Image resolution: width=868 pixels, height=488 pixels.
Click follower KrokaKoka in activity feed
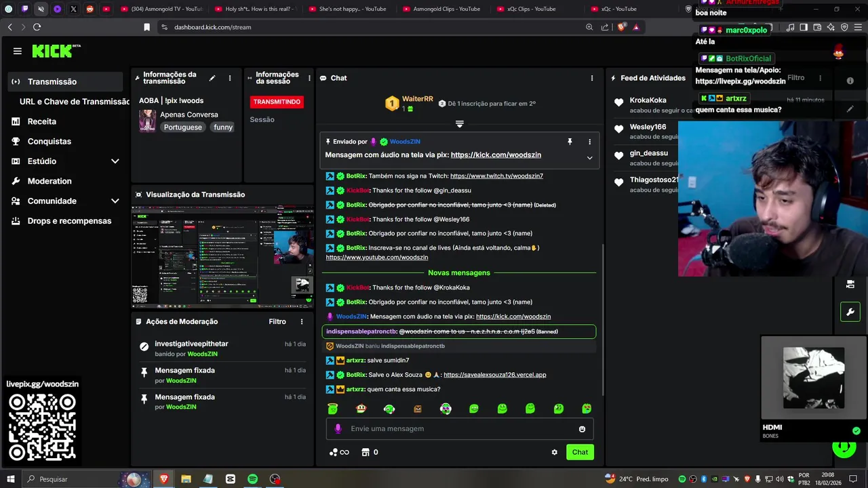pos(648,100)
